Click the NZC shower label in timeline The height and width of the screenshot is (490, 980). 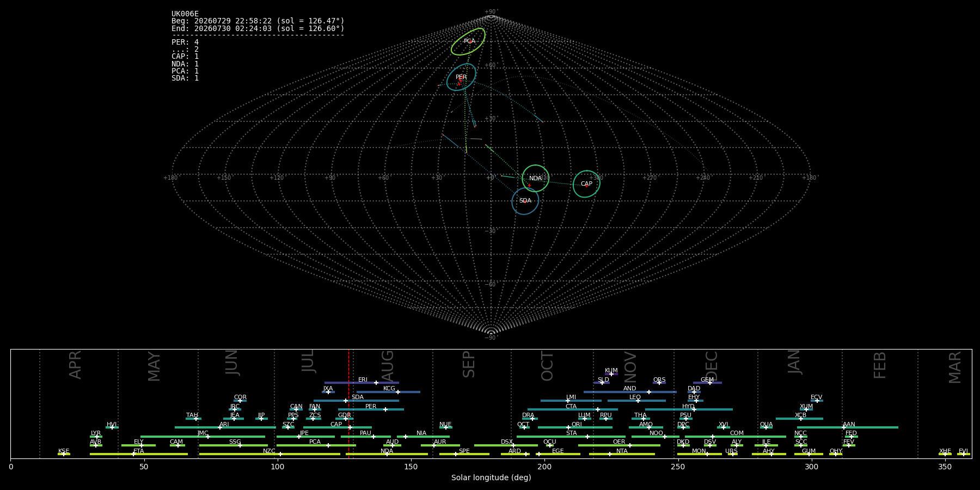(269, 451)
